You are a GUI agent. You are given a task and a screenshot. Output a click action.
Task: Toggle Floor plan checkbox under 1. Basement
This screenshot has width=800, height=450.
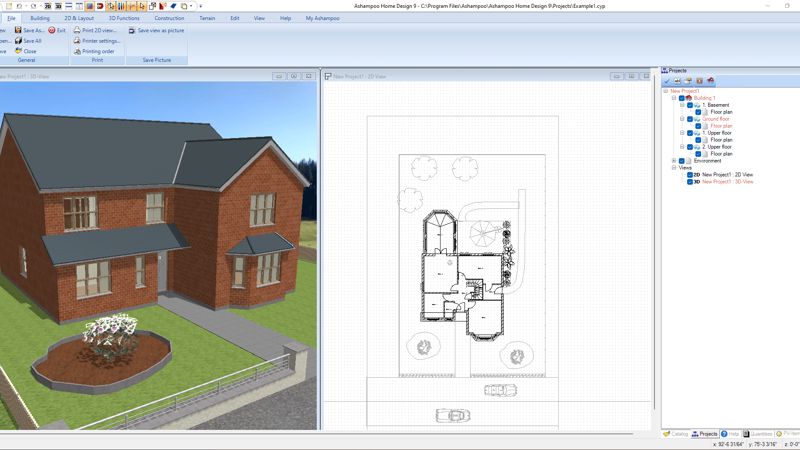pyautogui.click(x=697, y=112)
